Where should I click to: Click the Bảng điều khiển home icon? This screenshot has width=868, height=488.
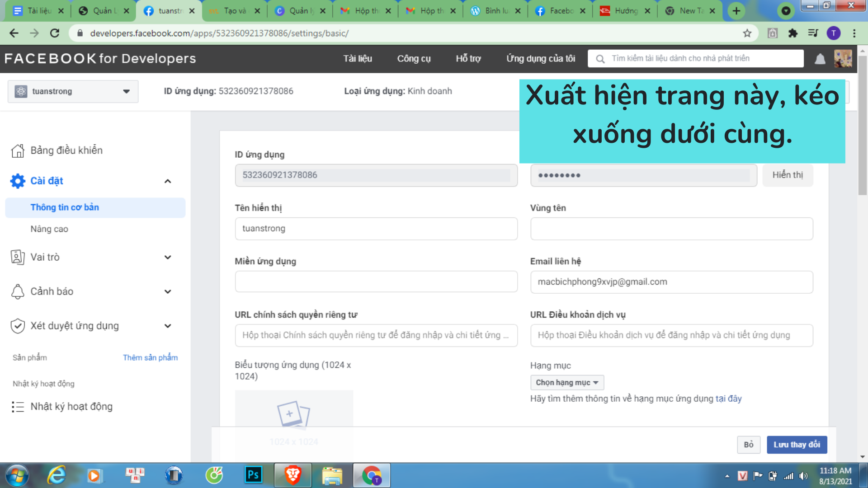[18, 150]
